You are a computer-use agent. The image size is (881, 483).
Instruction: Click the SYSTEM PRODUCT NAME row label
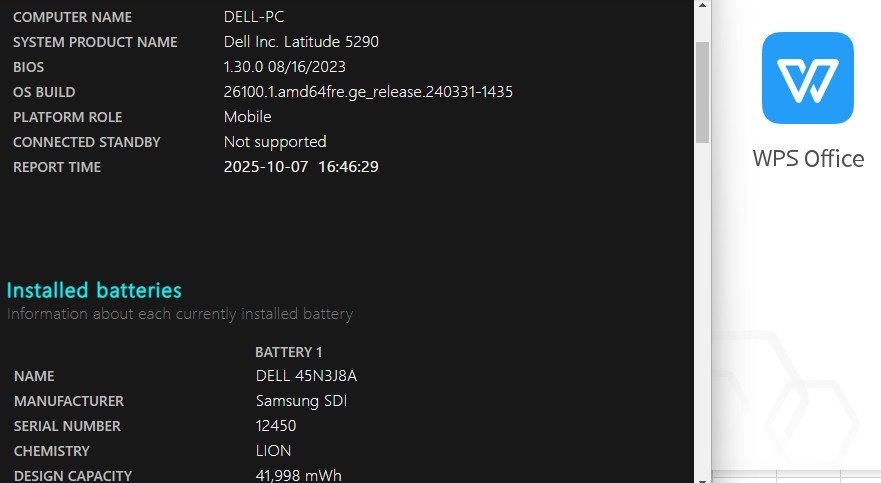95,42
